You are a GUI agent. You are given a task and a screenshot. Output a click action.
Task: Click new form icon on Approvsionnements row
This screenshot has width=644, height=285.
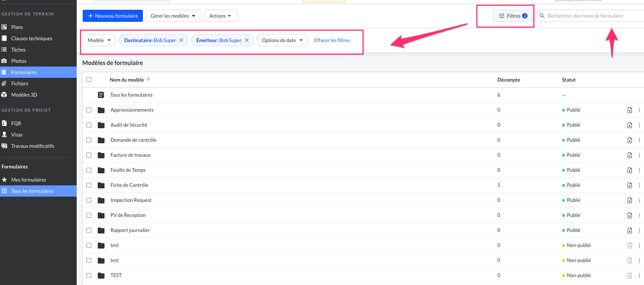pos(629,110)
